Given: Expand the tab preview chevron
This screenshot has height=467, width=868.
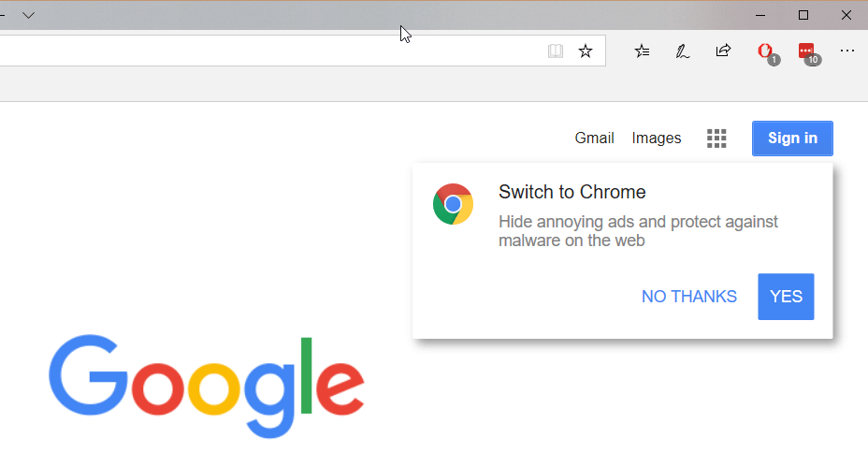Looking at the screenshot, I should pos(29,15).
